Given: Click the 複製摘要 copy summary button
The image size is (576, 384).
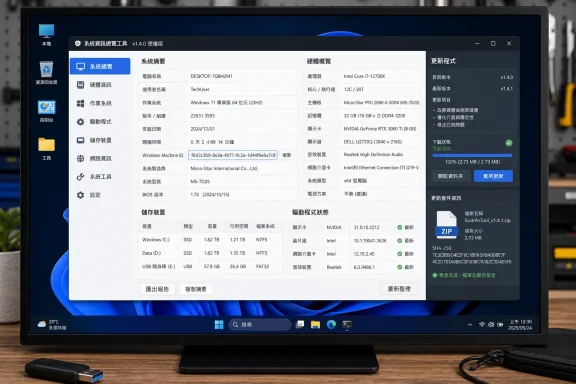Looking at the screenshot, I should [196, 289].
